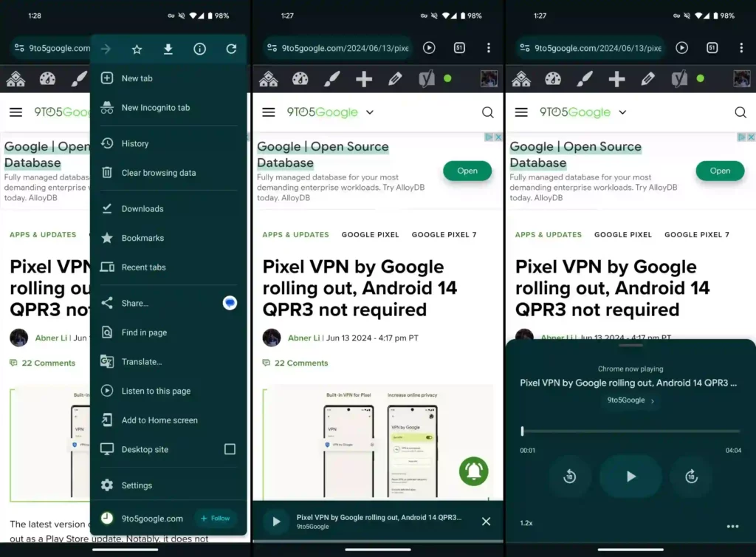Open New Incognito tab

[x=168, y=108]
